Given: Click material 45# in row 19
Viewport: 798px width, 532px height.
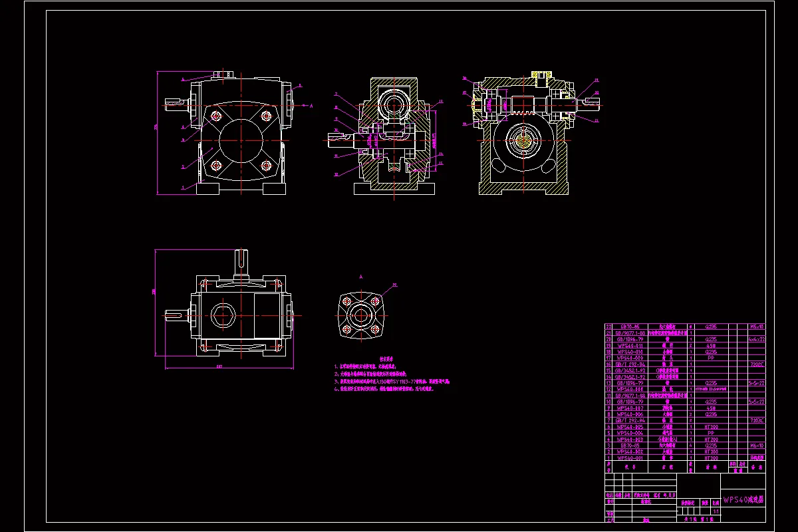Looking at the screenshot, I should click(711, 346).
